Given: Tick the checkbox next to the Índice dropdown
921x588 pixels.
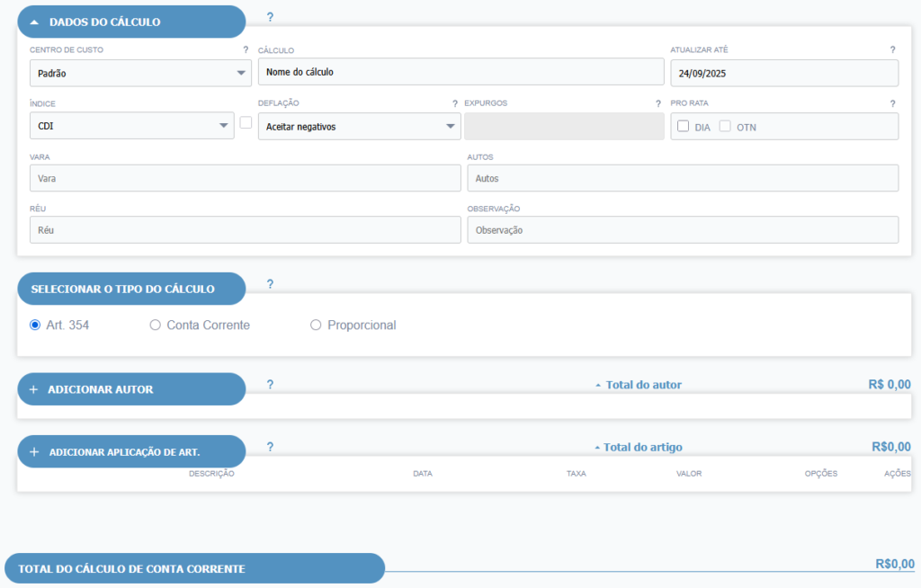Looking at the screenshot, I should point(246,123).
